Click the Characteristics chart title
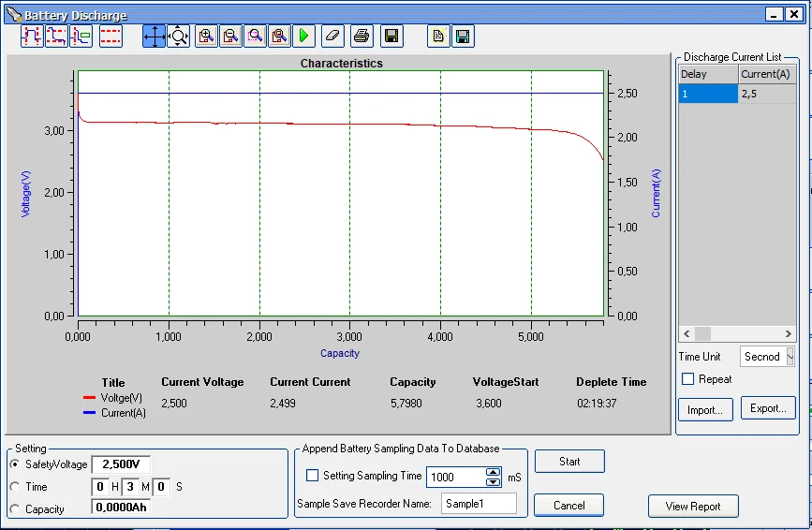This screenshot has height=530, width=812. (341, 63)
